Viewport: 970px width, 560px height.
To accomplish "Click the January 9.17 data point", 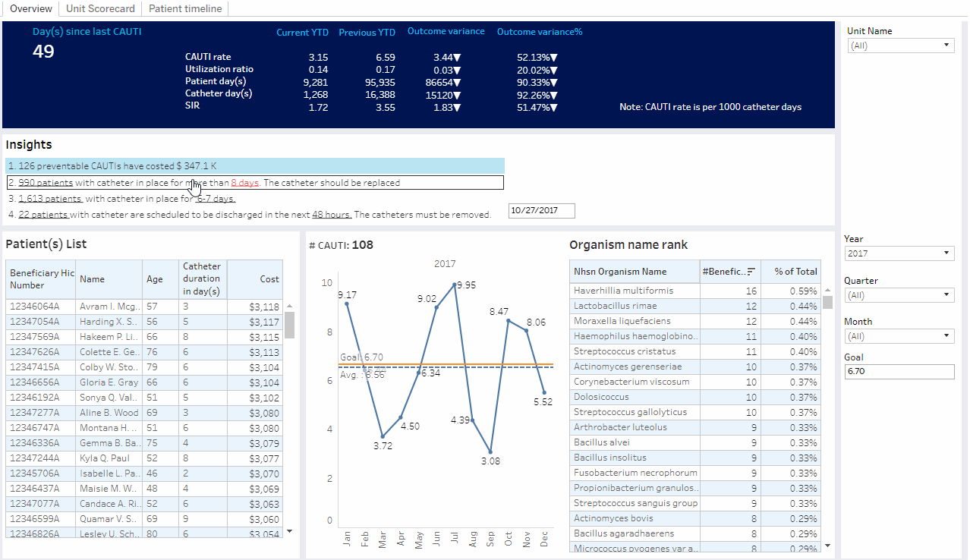I will point(347,304).
